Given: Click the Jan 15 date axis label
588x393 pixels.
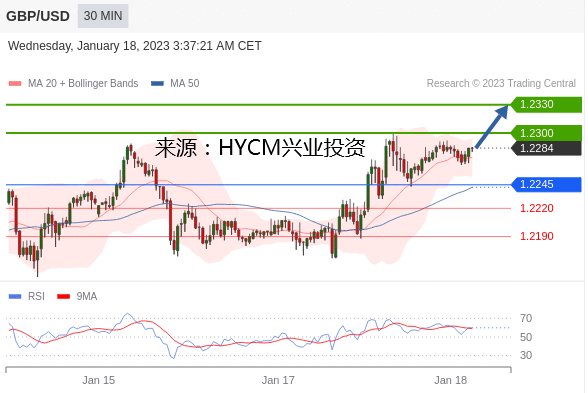Looking at the screenshot, I should (99, 380).
